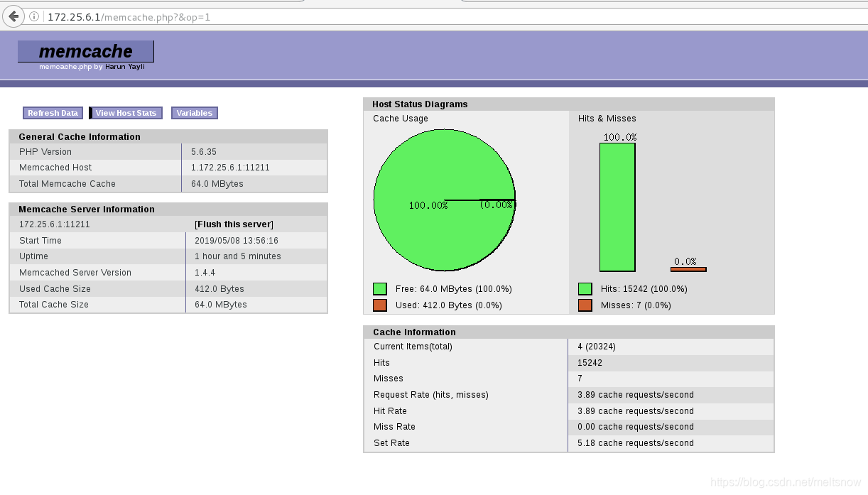Click the Cache Usage pie chart
This screenshot has height=495, width=868.
[x=445, y=200]
